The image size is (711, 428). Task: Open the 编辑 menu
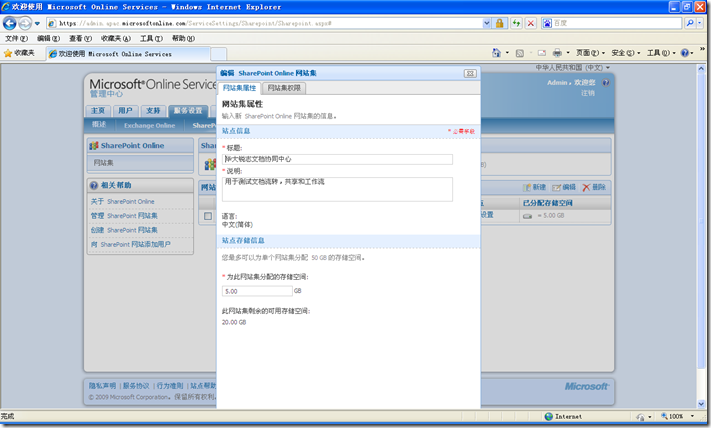tap(48, 39)
